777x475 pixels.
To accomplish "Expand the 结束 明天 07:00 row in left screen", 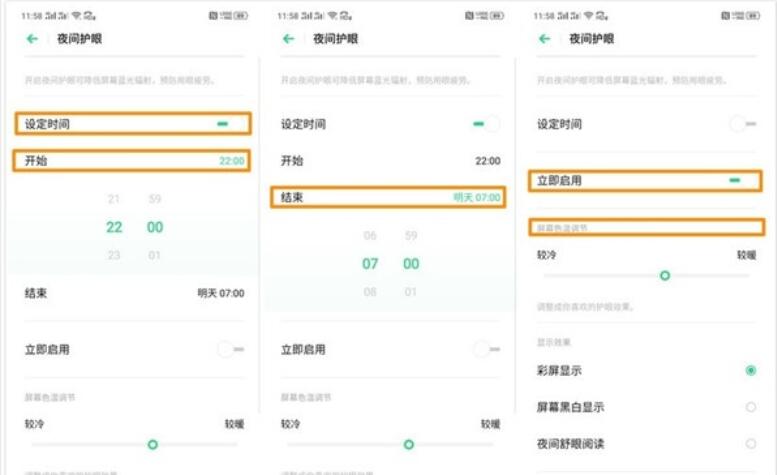I will (x=134, y=293).
